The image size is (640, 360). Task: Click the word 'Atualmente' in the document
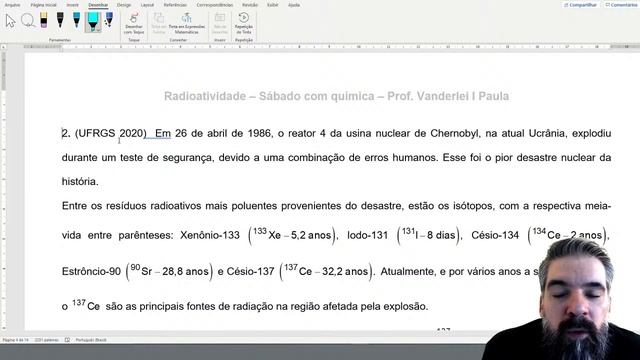[x=407, y=272]
